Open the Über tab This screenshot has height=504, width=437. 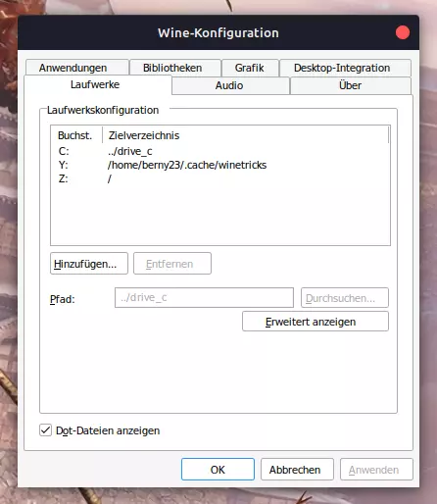pos(351,85)
